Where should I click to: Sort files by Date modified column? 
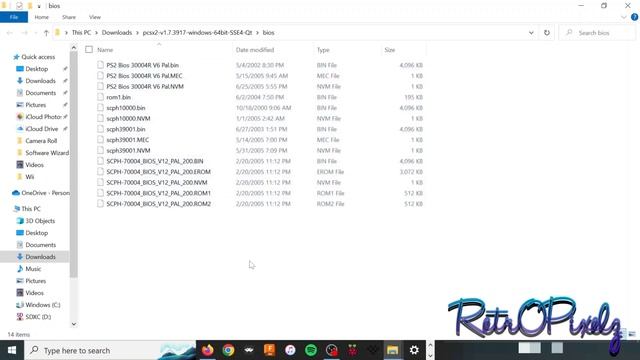(x=255, y=50)
